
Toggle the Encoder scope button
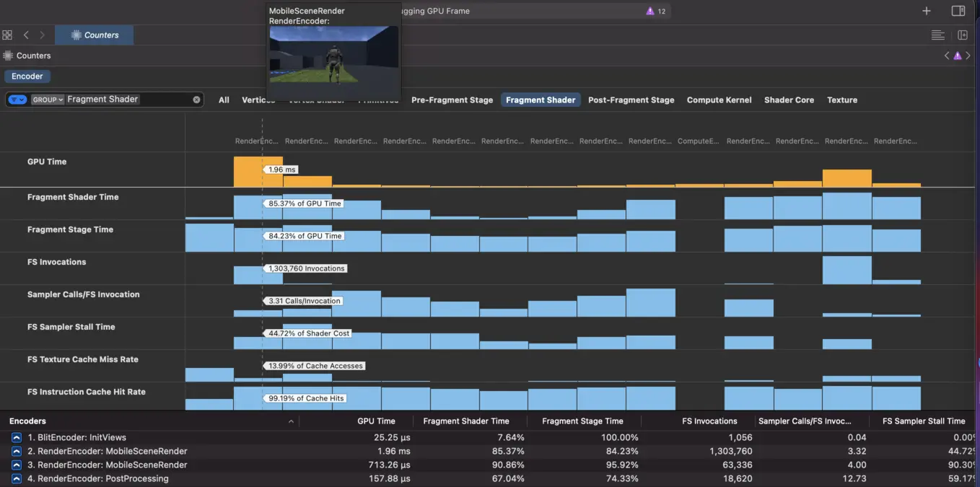point(27,76)
